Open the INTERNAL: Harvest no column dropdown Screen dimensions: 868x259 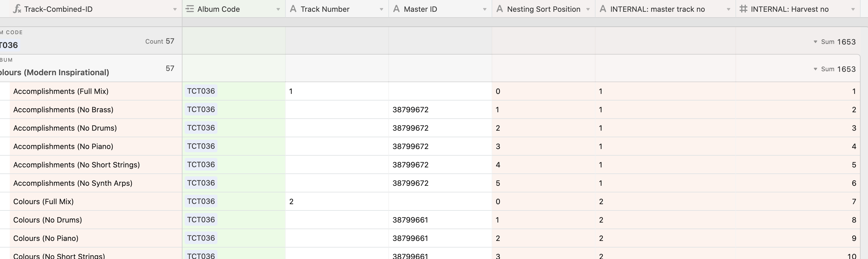(853, 9)
